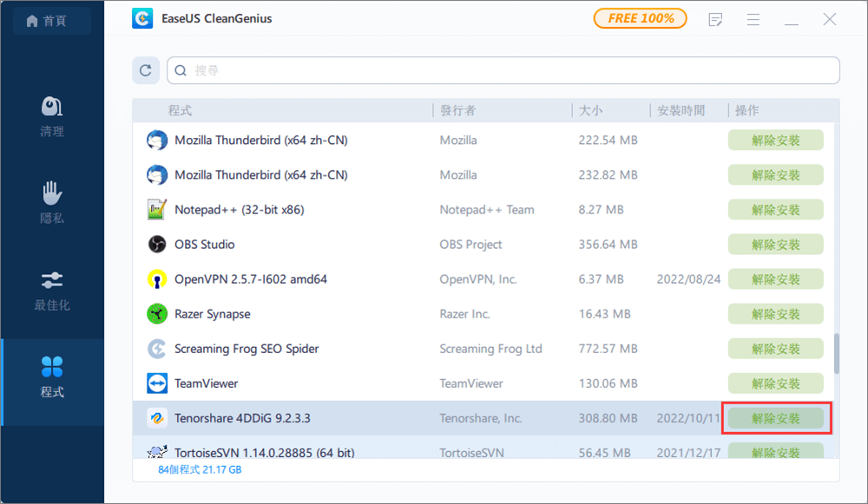This screenshot has height=504, width=868.
Task: Open the 最佳化 optimization section
Action: (x=52, y=291)
